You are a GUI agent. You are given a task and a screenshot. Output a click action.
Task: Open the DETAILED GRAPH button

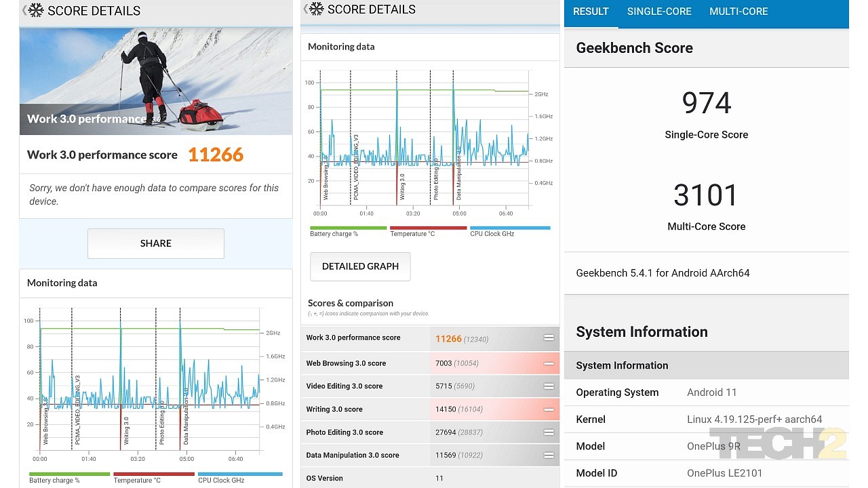click(x=360, y=266)
